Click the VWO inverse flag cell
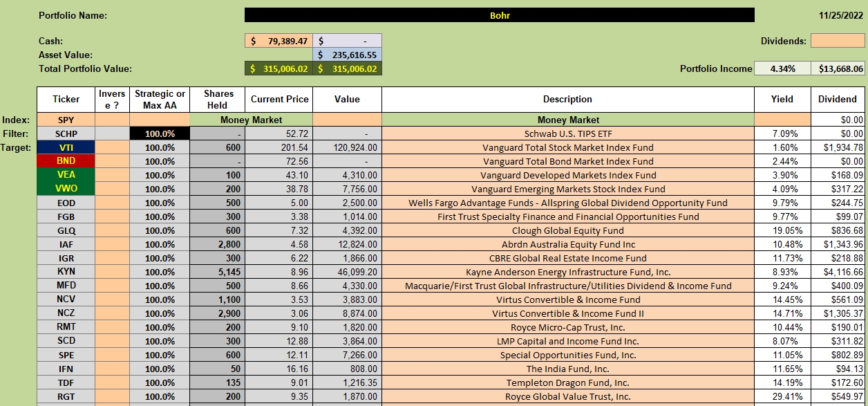The height and width of the screenshot is (406, 868). click(112, 189)
